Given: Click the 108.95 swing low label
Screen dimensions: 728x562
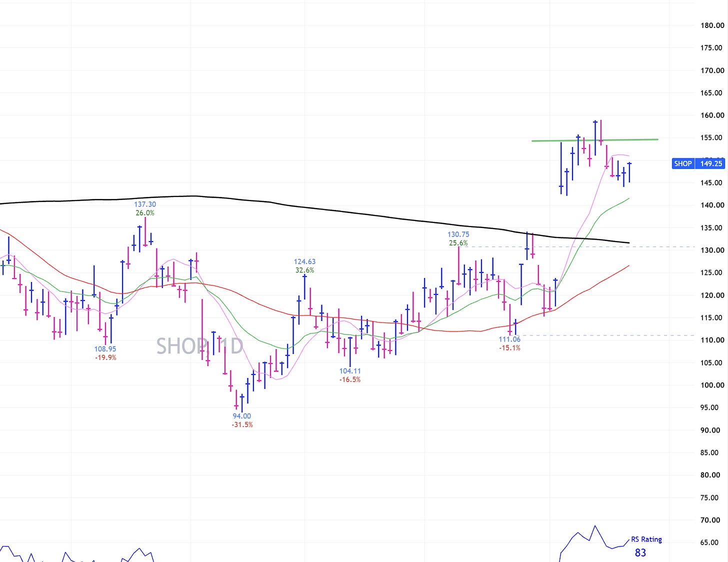Looking at the screenshot, I should 105,349.
